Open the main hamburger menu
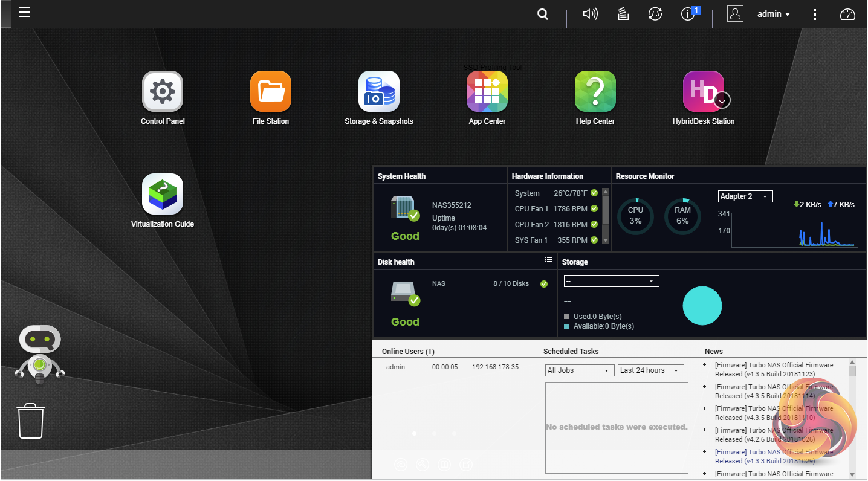 (x=24, y=13)
